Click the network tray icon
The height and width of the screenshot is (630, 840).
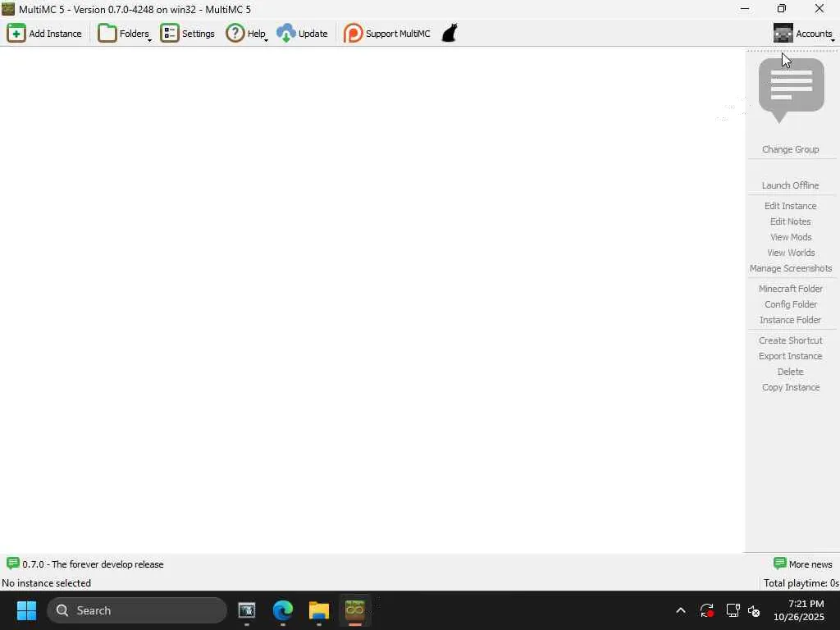tap(733, 610)
